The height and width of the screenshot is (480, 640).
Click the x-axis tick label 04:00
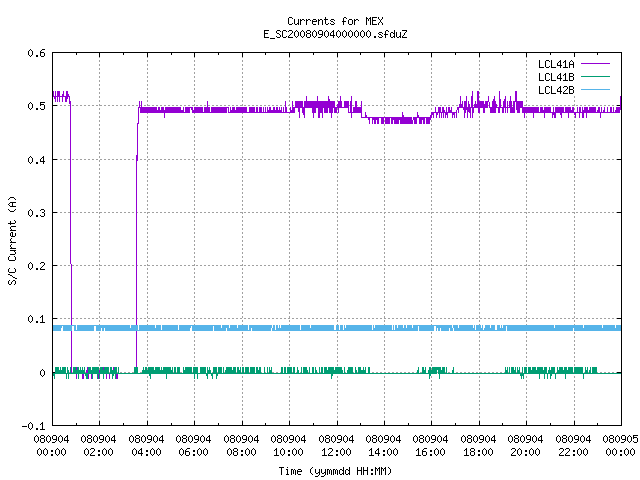coord(146,452)
